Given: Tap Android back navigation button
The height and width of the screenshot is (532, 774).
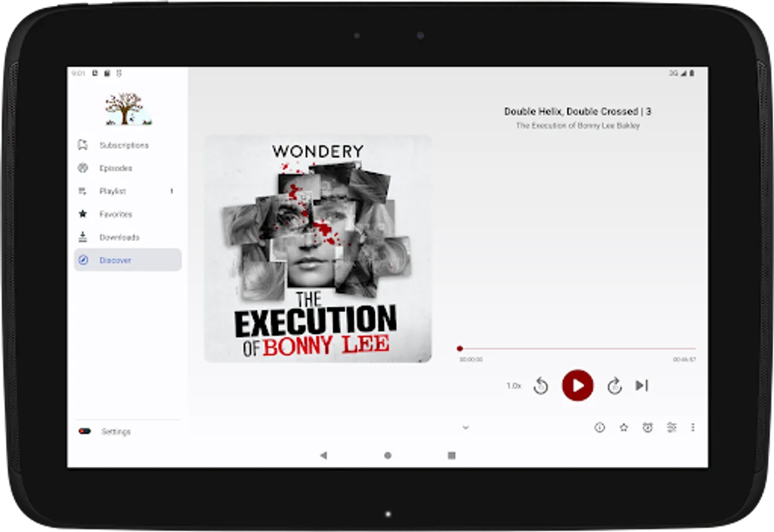Looking at the screenshot, I should coord(323,455).
